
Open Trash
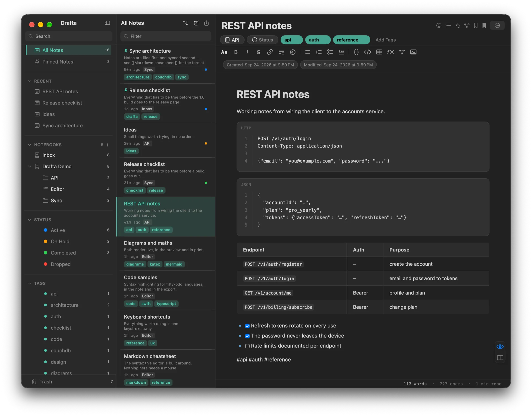69,381
